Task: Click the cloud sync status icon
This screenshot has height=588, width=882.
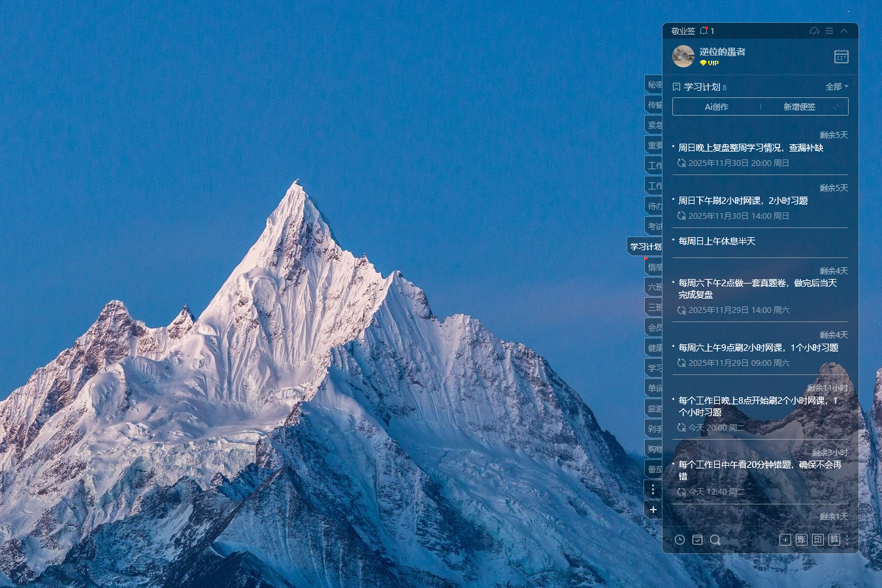Action: pyautogui.click(x=814, y=31)
